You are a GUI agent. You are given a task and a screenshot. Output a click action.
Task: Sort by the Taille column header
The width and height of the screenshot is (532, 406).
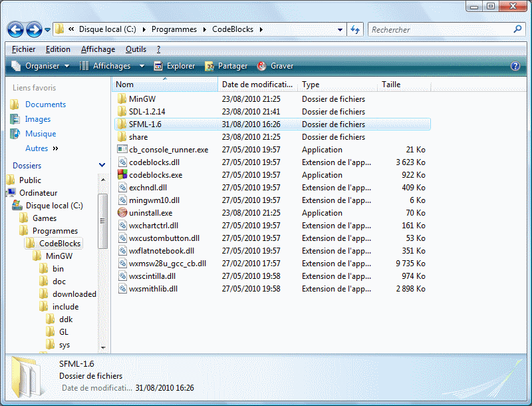coord(404,85)
